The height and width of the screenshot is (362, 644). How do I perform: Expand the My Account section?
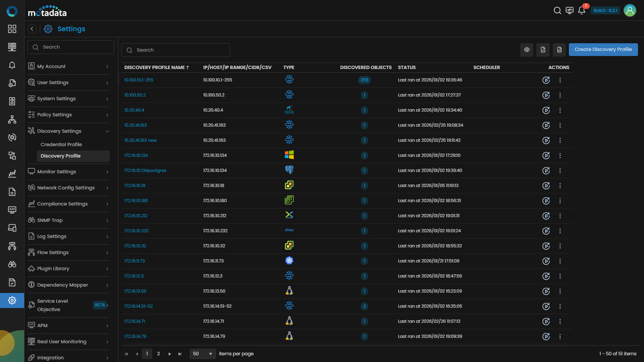point(68,66)
